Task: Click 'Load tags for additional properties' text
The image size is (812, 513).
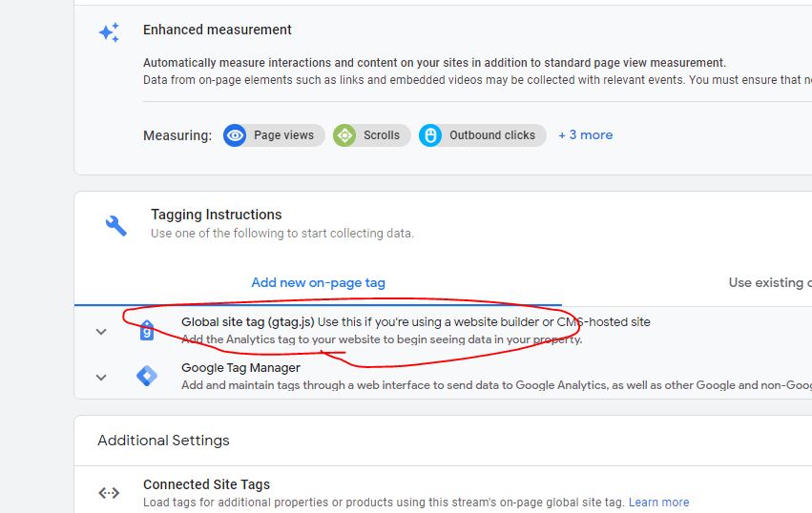Action: coord(384,503)
